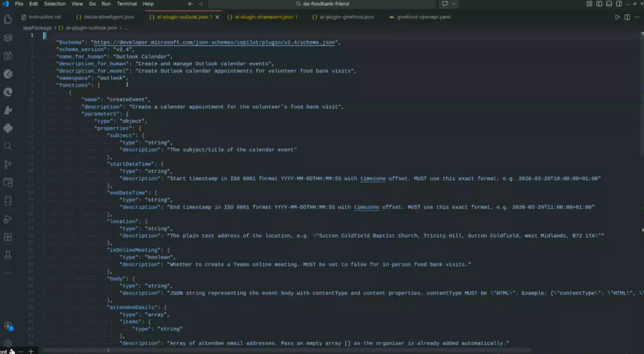Open the editor More Actions ellipsis menu
Screen dimensions: 644x354
[x=637, y=17]
